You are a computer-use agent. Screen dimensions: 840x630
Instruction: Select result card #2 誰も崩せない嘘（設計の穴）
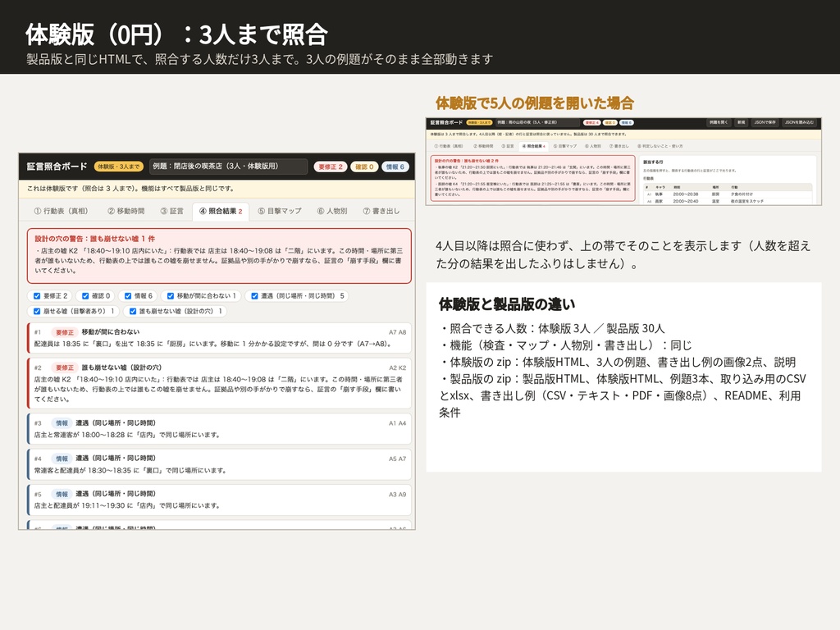pyautogui.click(x=219, y=384)
